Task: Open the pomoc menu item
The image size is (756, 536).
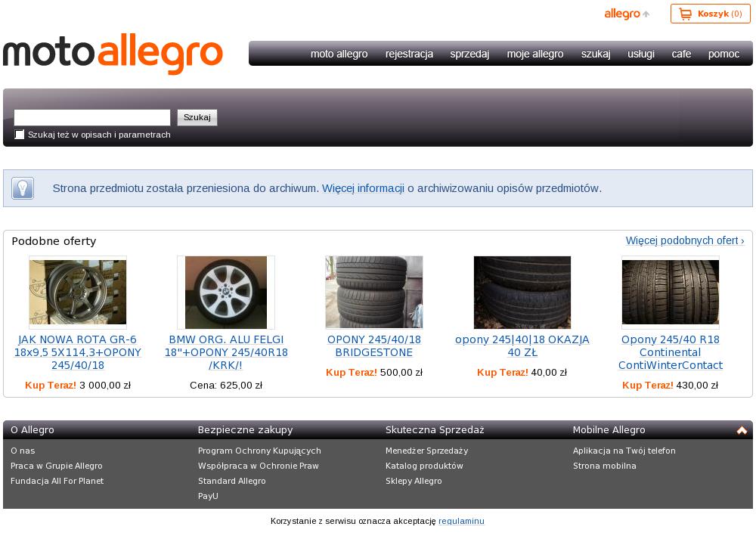Action: 723,54
